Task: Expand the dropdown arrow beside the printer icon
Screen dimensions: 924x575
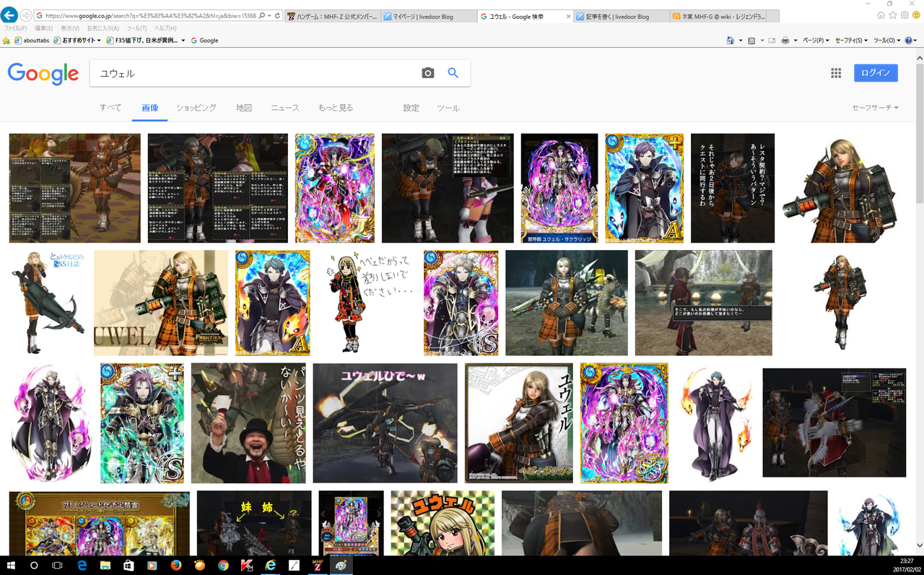Action: point(795,40)
